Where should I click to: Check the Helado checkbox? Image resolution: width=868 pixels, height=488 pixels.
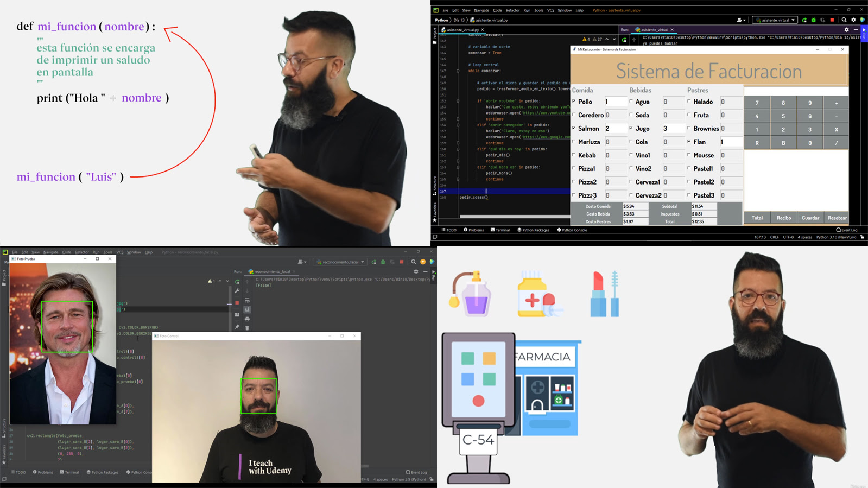tap(689, 101)
